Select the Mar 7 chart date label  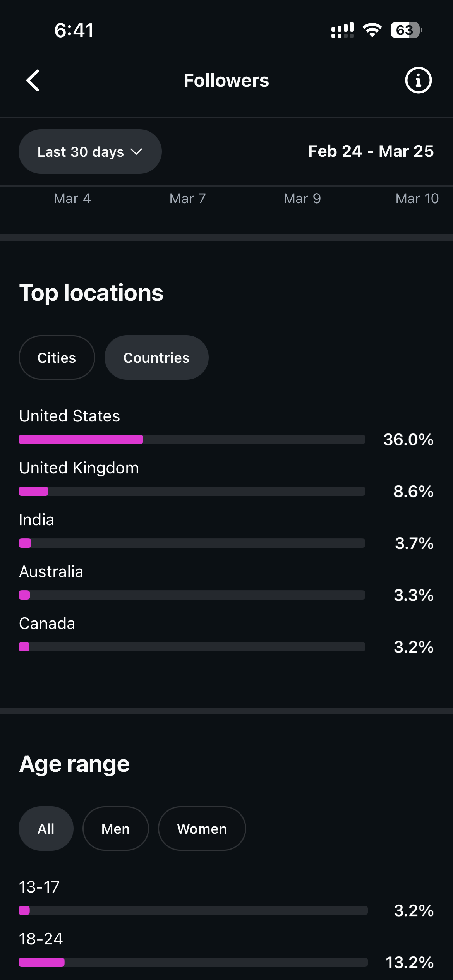point(187,199)
